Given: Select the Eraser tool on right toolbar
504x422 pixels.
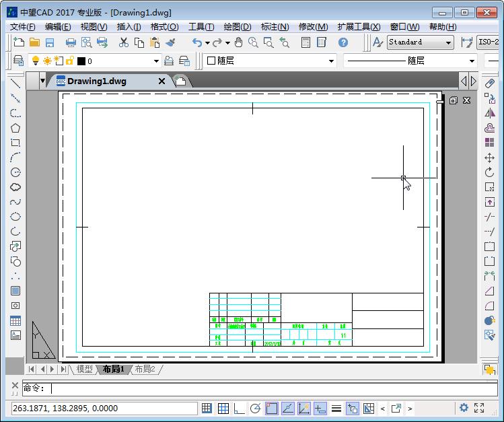Looking at the screenshot, I should (490, 83).
